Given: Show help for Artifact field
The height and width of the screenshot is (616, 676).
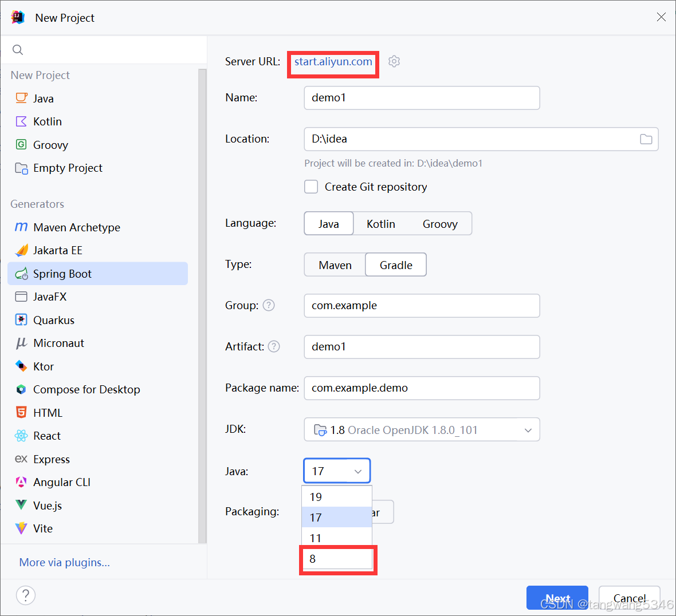Looking at the screenshot, I should click(x=274, y=347).
